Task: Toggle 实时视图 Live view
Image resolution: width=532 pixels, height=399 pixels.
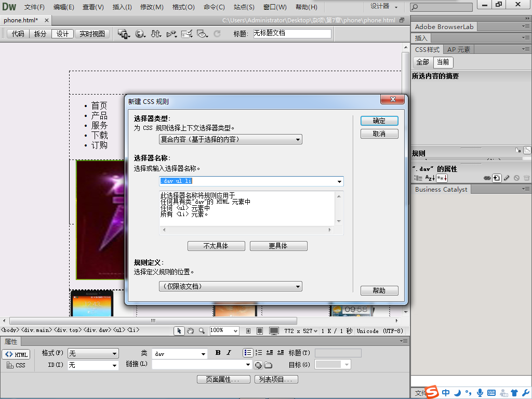Action: (x=92, y=34)
